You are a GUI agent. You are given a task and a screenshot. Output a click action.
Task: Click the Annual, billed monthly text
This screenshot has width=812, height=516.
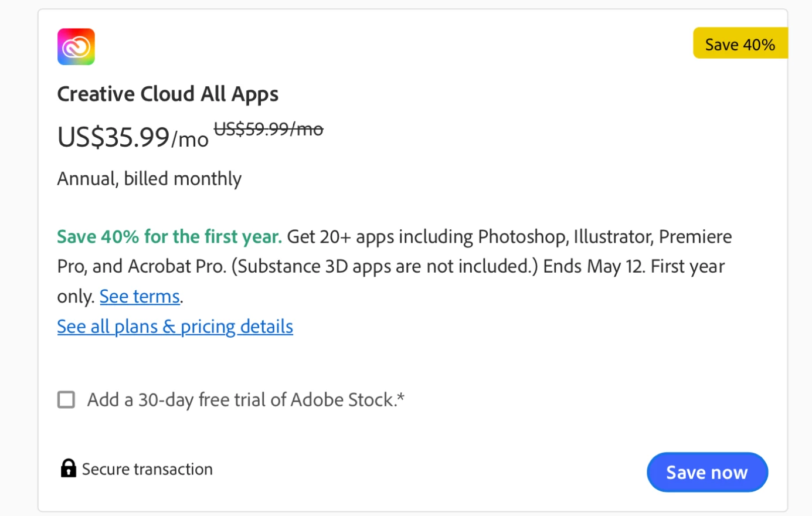point(149,179)
